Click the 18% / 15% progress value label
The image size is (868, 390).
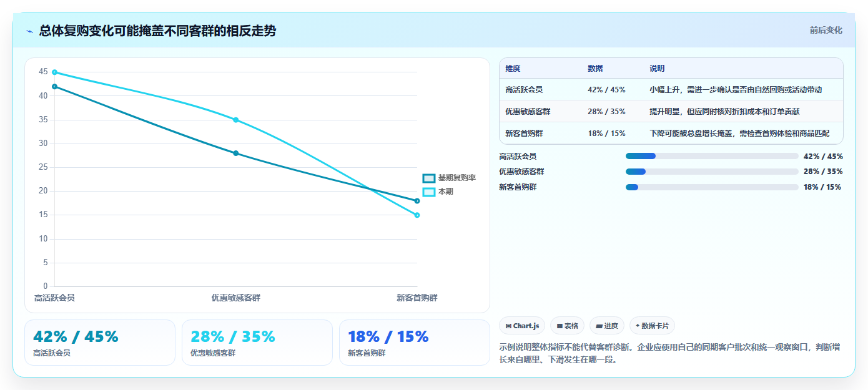click(822, 187)
